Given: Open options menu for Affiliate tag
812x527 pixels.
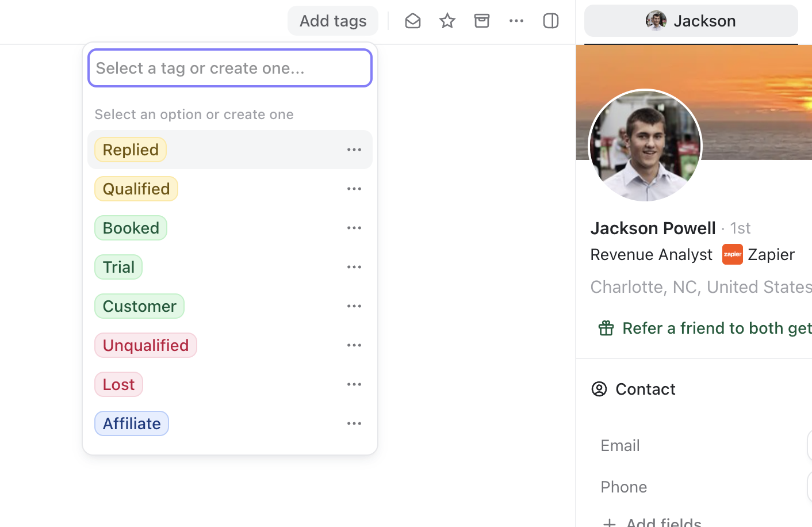Looking at the screenshot, I should point(354,423).
